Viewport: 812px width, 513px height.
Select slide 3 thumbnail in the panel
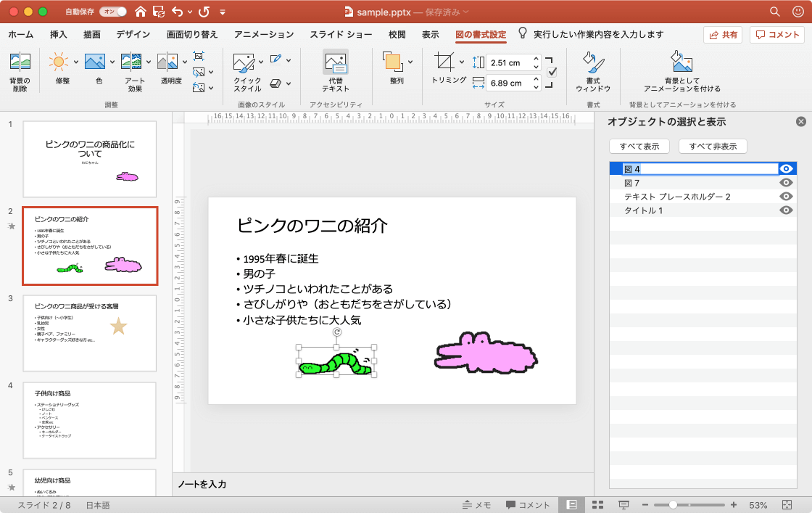(90, 333)
